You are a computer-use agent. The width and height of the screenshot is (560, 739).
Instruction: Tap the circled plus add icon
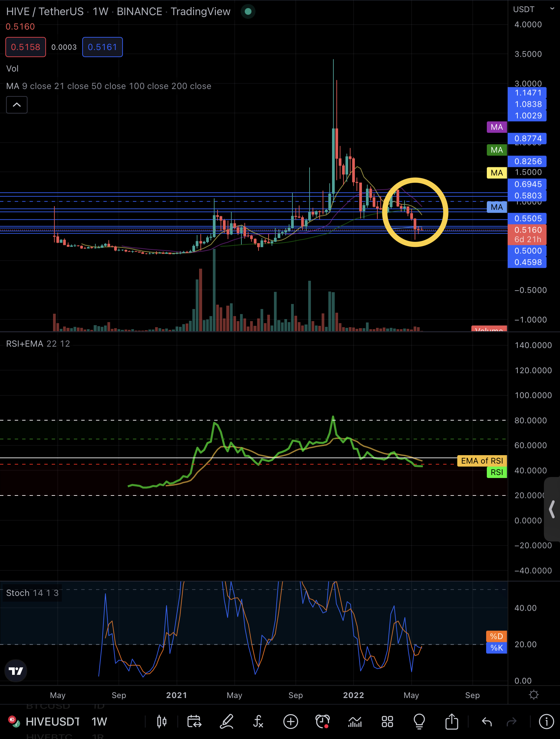point(290,721)
